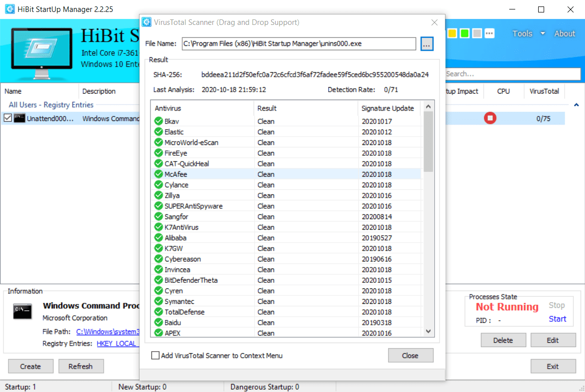585x392 pixels.
Task: Select the APEX antivirus row
Action: point(286,333)
